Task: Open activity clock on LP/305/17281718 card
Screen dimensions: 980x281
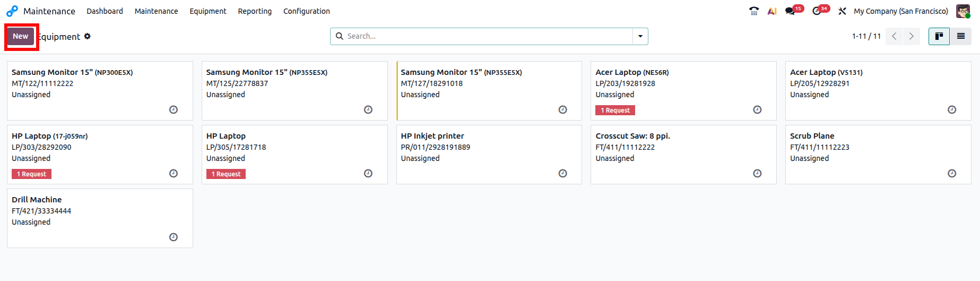Action: tap(368, 173)
